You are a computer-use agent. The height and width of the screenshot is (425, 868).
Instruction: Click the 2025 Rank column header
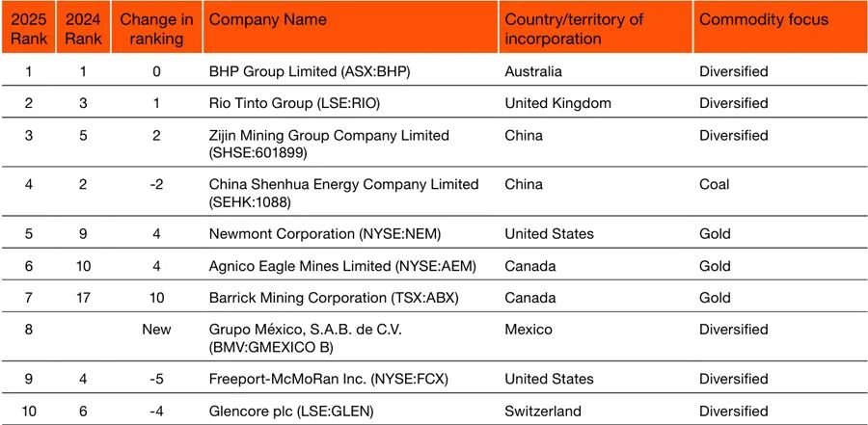pos(28,29)
